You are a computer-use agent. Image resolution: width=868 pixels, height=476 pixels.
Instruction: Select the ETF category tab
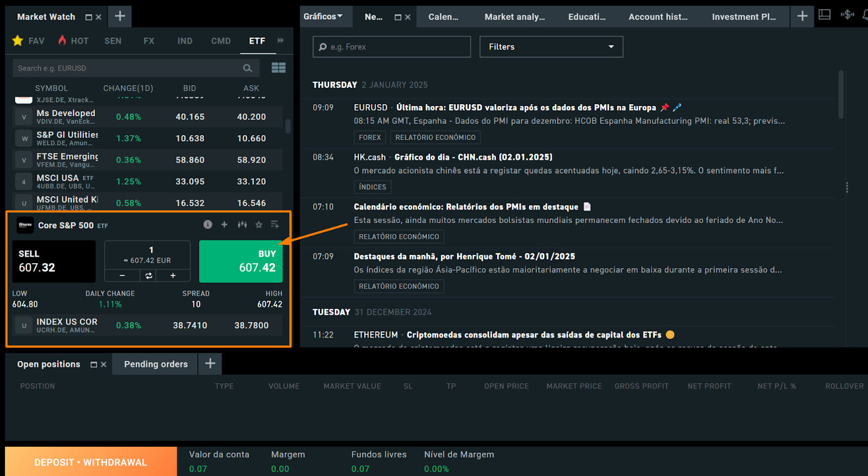pos(257,41)
